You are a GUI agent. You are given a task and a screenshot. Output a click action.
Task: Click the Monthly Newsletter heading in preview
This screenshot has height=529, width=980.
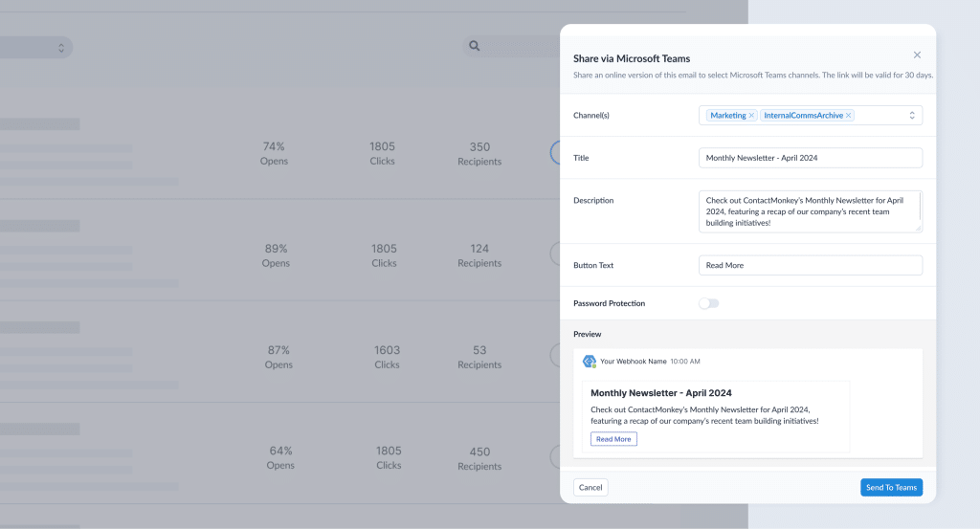661,393
